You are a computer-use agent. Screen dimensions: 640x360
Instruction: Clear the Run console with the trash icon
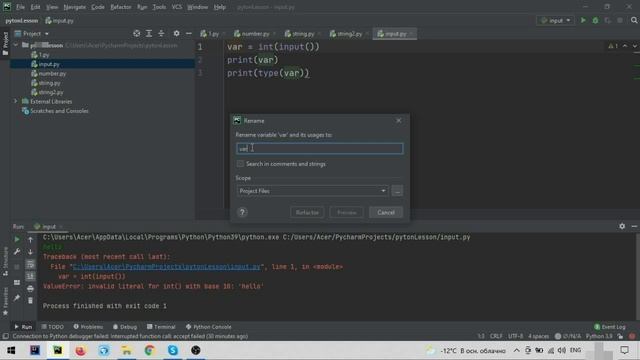(30, 300)
